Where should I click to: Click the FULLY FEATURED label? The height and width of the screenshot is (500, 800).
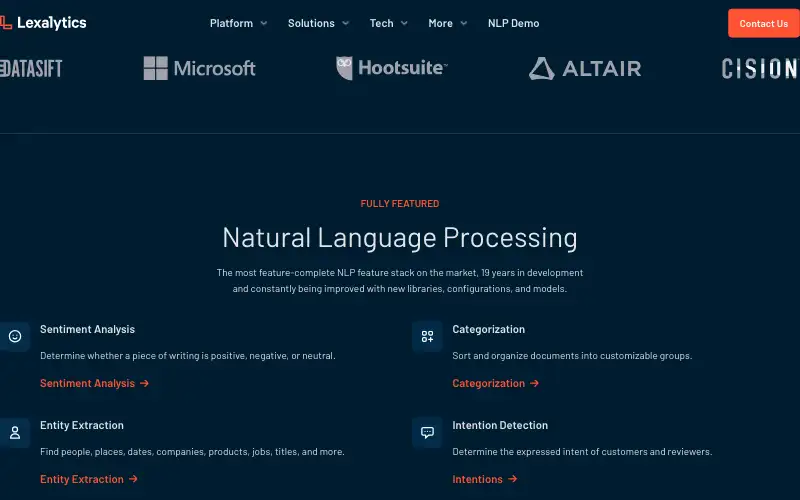pos(400,204)
